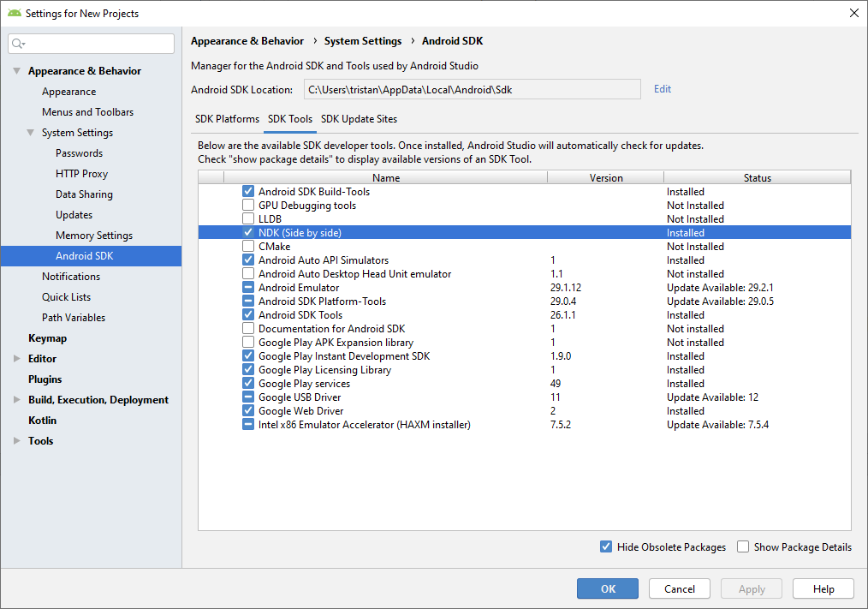Expand the Tools settings section
This screenshot has height=609, width=868.
(16, 441)
